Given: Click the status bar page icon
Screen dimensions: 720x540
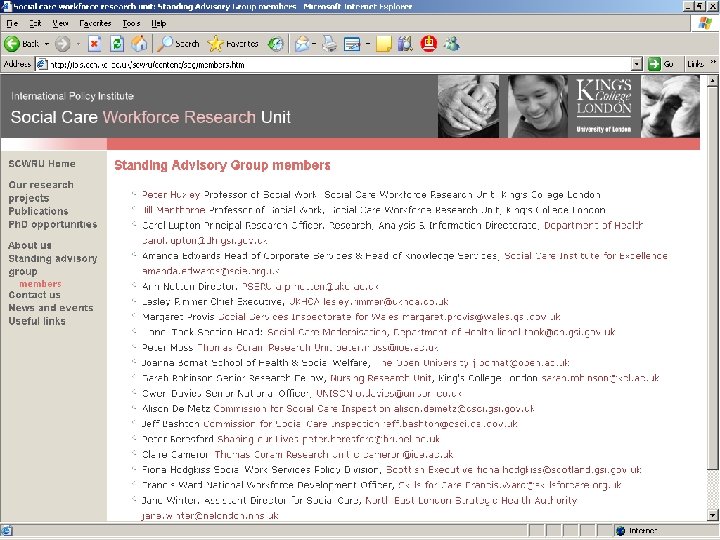Looking at the screenshot, I should coord(7,531).
